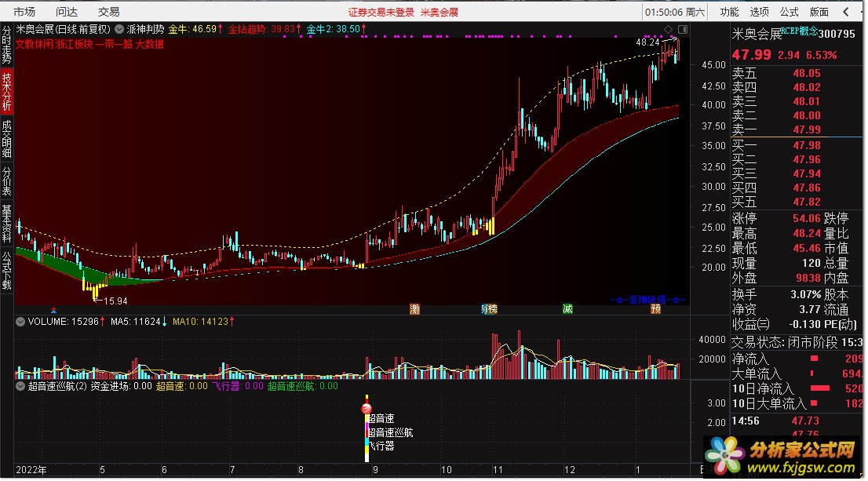
Task: Click the 飞行器 signal label
Action: [381, 446]
